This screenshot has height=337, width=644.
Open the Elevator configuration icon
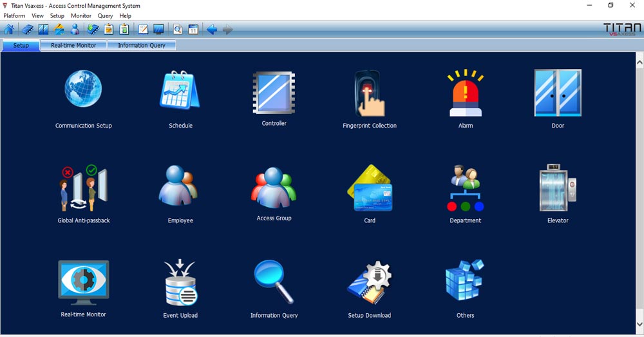point(558,188)
